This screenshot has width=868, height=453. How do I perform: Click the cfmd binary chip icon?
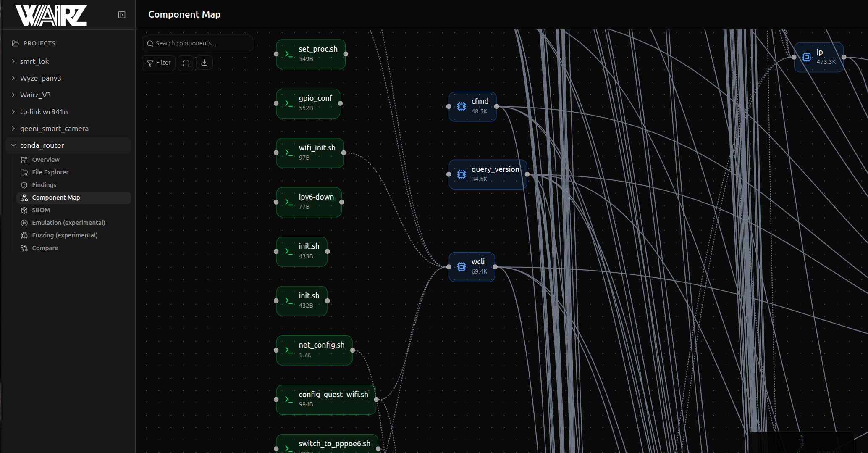coord(462,107)
